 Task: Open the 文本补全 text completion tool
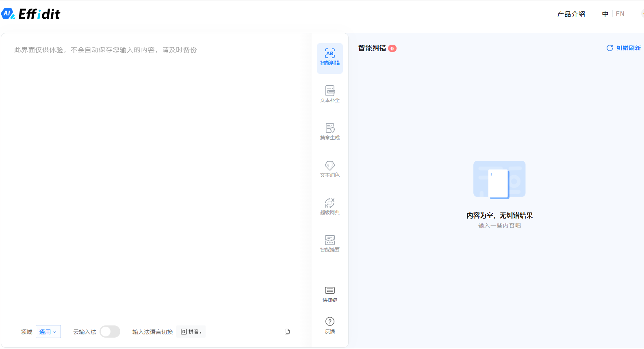click(330, 94)
